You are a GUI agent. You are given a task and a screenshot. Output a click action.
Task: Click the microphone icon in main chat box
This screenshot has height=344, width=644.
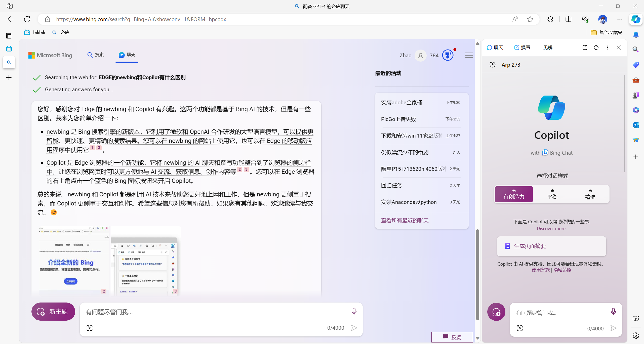[354, 311]
